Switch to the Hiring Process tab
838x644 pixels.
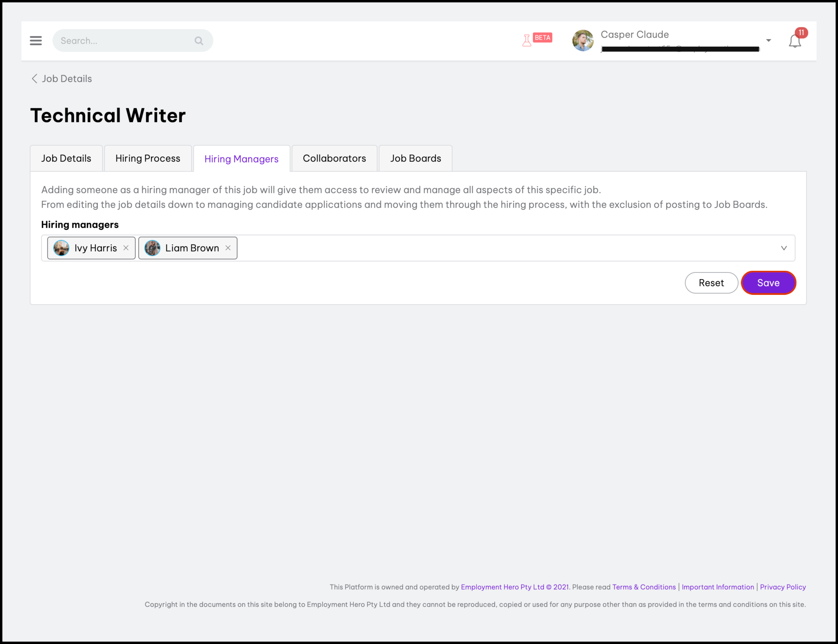(x=148, y=158)
